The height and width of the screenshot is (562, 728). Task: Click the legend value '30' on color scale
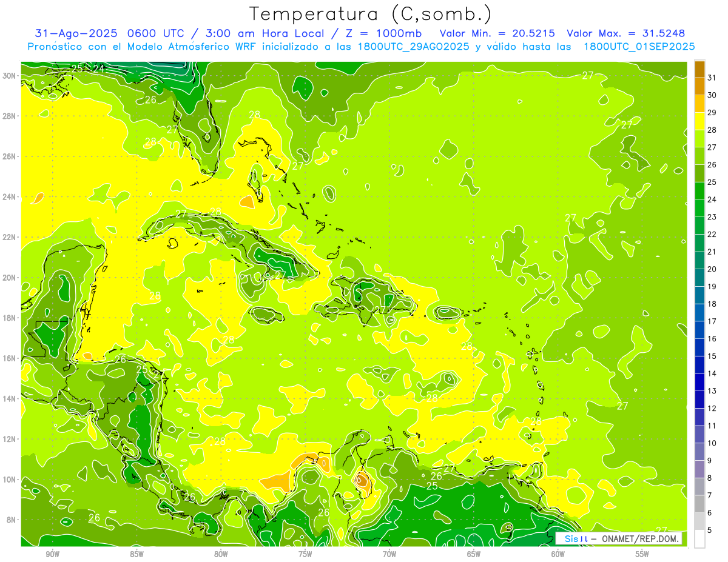point(712,95)
